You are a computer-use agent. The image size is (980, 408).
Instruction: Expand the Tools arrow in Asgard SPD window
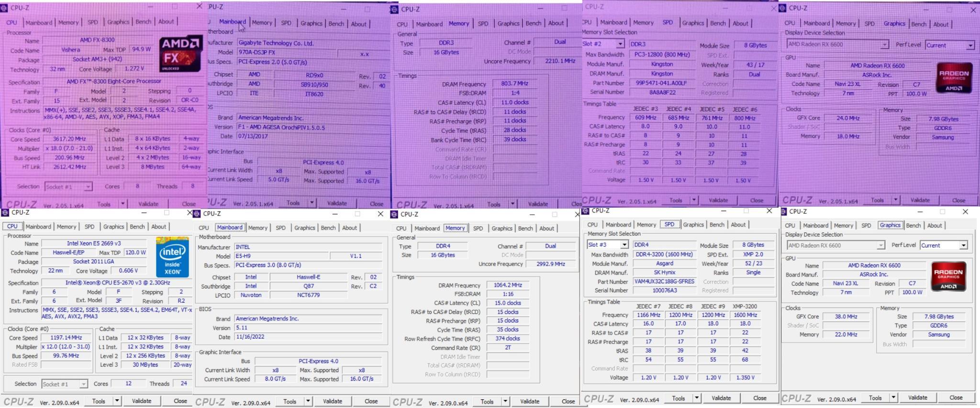click(697, 397)
